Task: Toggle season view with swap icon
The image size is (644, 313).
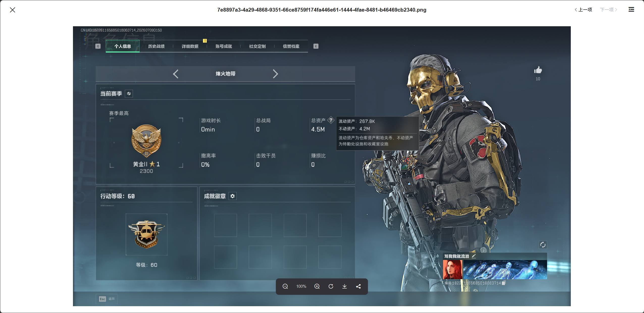Action: tap(129, 94)
